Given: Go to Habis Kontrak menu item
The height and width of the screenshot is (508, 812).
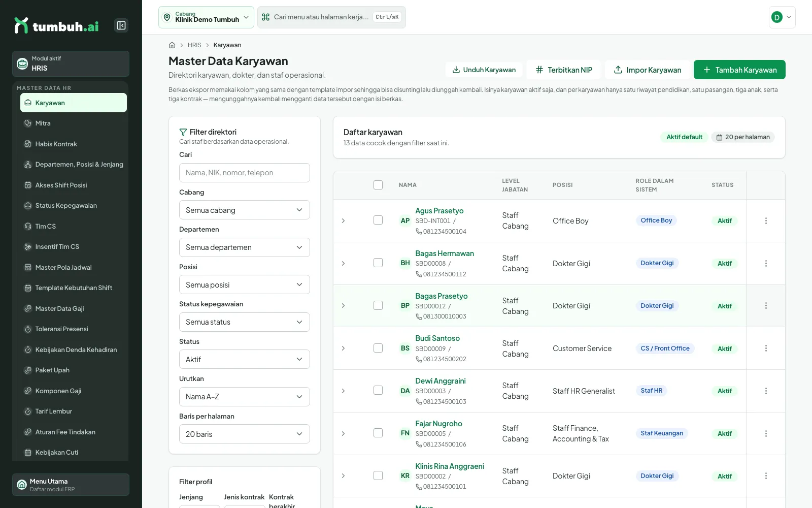Looking at the screenshot, I should pyautogui.click(x=74, y=144).
